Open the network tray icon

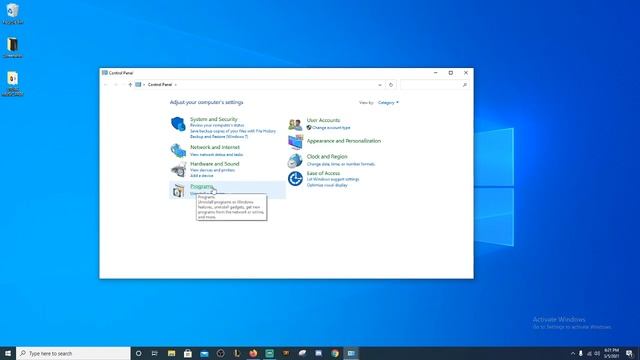pos(589,353)
